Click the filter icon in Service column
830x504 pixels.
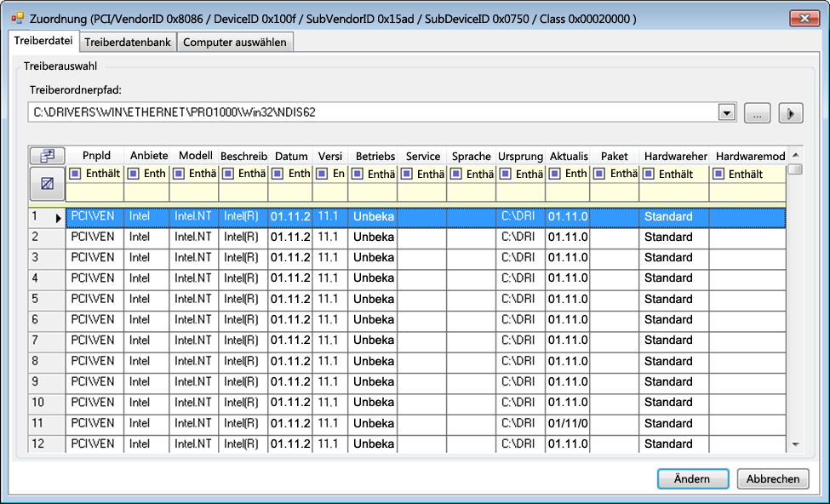point(407,174)
